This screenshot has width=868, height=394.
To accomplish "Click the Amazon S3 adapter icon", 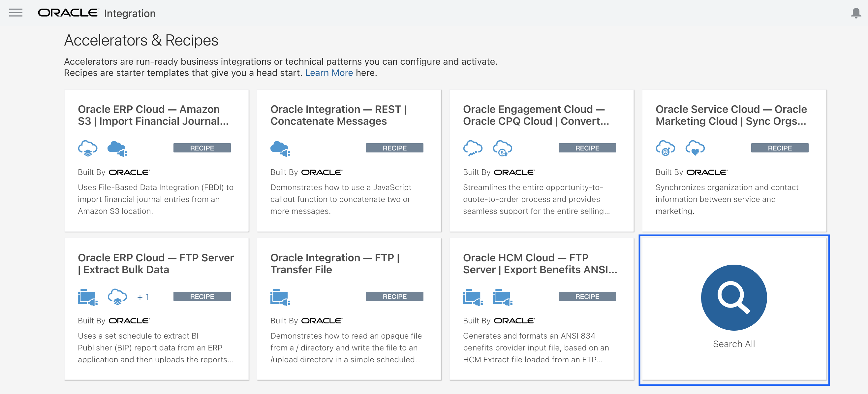I will [117, 148].
